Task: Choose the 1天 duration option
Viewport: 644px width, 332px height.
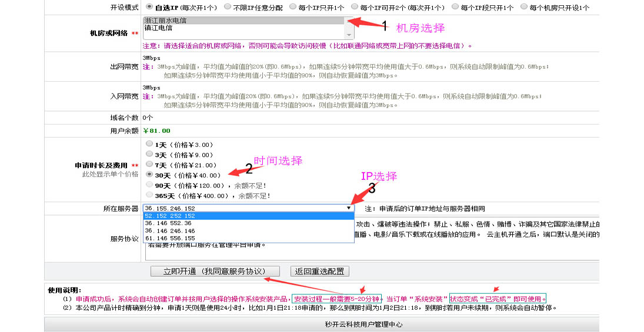Action: [x=149, y=144]
